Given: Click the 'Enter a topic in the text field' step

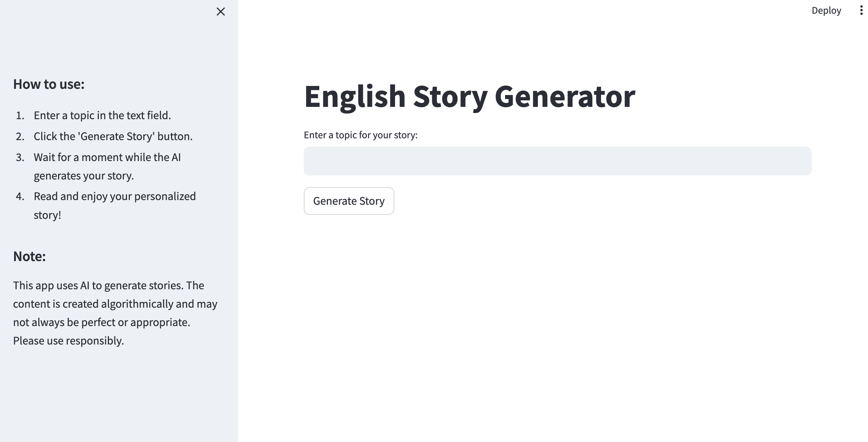Looking at the screenshot, I should [x=102, y=116].
